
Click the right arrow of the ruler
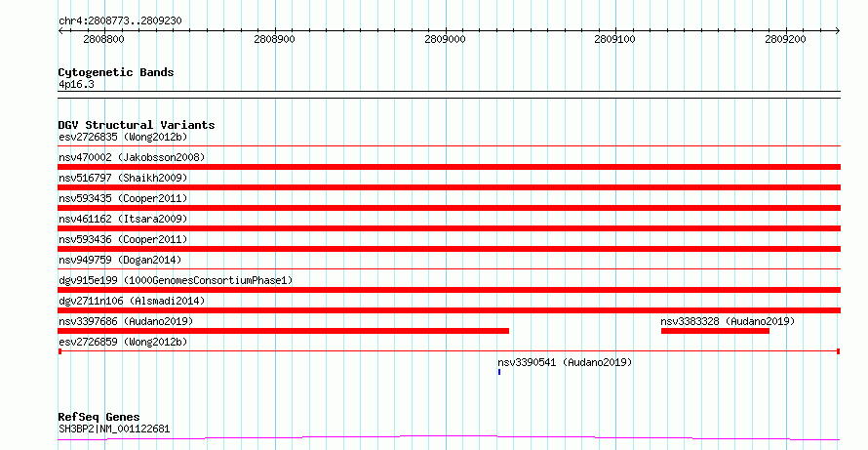[x=838, y=31]
